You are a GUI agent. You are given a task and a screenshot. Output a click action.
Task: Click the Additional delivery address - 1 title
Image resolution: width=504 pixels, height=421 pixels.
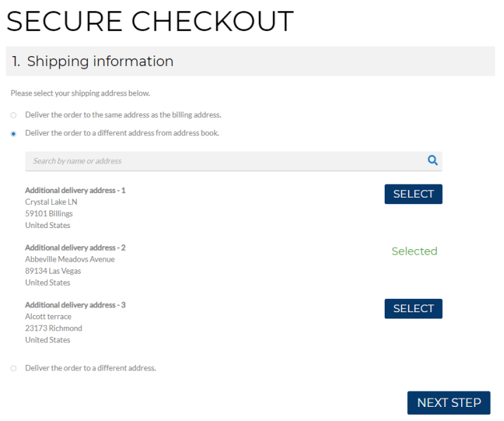(75, 190)
